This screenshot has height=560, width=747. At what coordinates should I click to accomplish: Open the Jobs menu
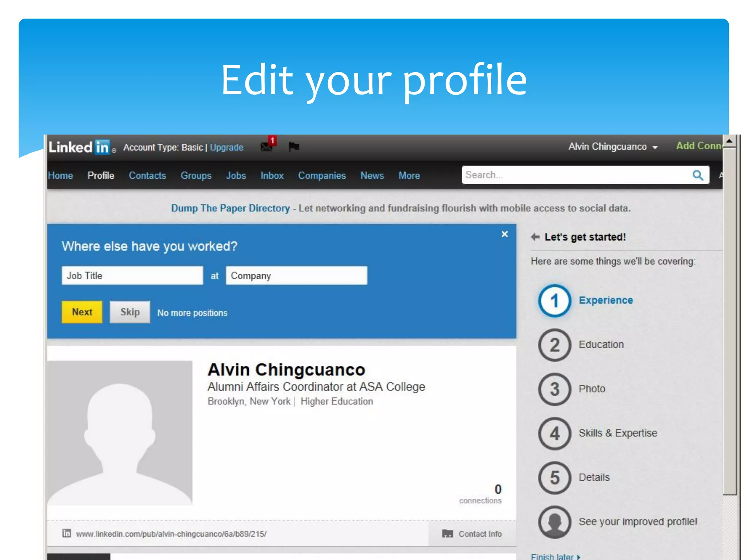(x=236, y=176)
